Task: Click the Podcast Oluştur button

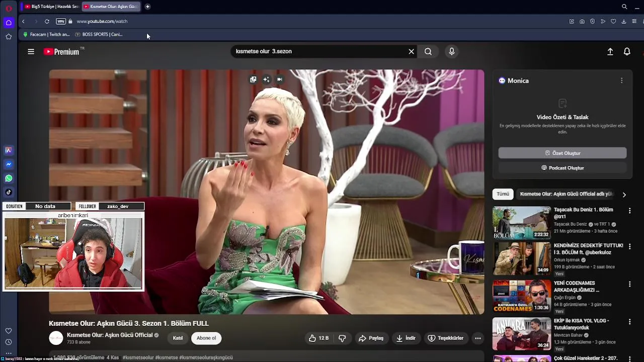Action: pos(562,168)
